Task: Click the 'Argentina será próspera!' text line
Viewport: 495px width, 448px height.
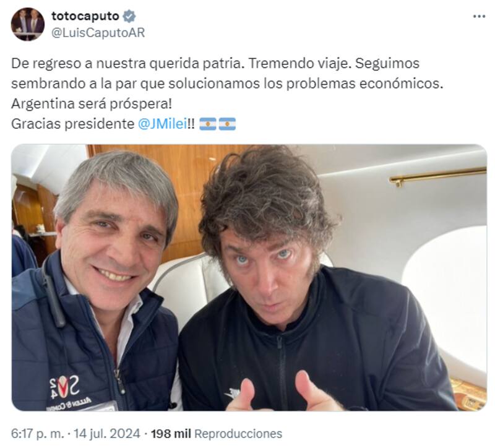Action: click(x=92, y=104)
